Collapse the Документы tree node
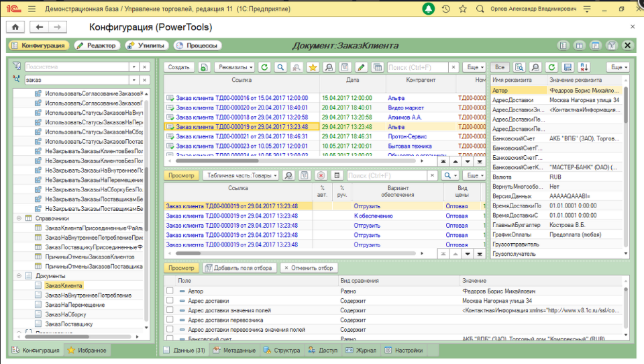 pos(17,276)
